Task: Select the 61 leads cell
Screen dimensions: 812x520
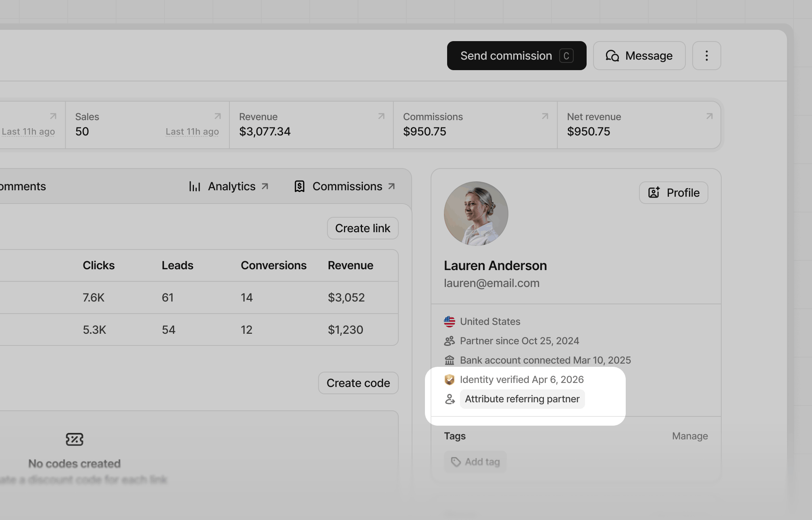Action: pos(168,297)
